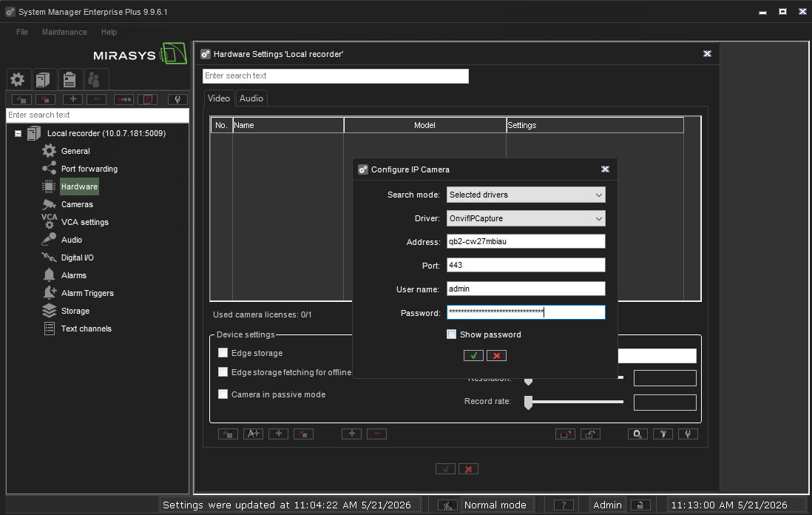Image resolution: width=812 pixels, height=515 pixels.
Task: Switch to the Audio tab
Action: point(251,98)
